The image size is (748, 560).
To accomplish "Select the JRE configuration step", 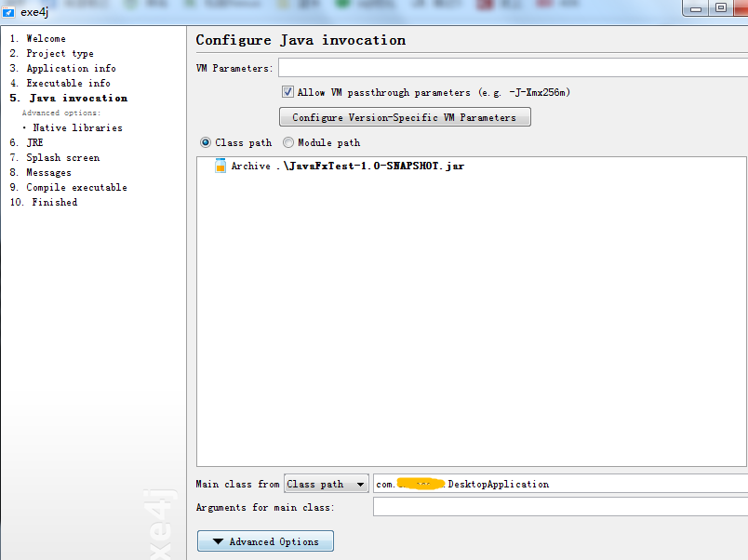I will point(35,142).
